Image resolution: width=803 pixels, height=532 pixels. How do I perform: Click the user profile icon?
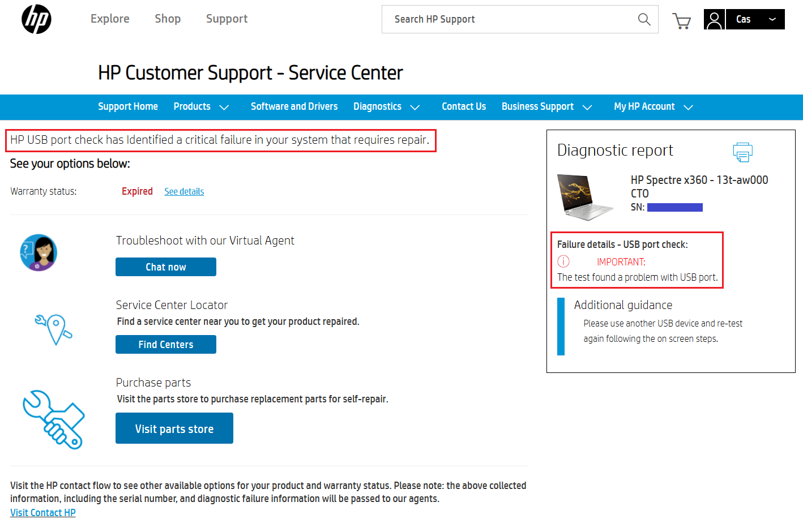click(715, 20)
